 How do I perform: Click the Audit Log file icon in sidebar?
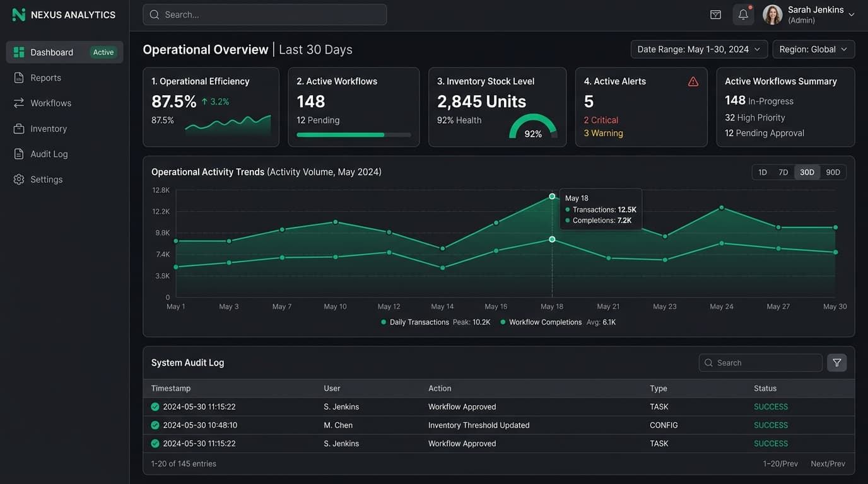coord(19,154)
